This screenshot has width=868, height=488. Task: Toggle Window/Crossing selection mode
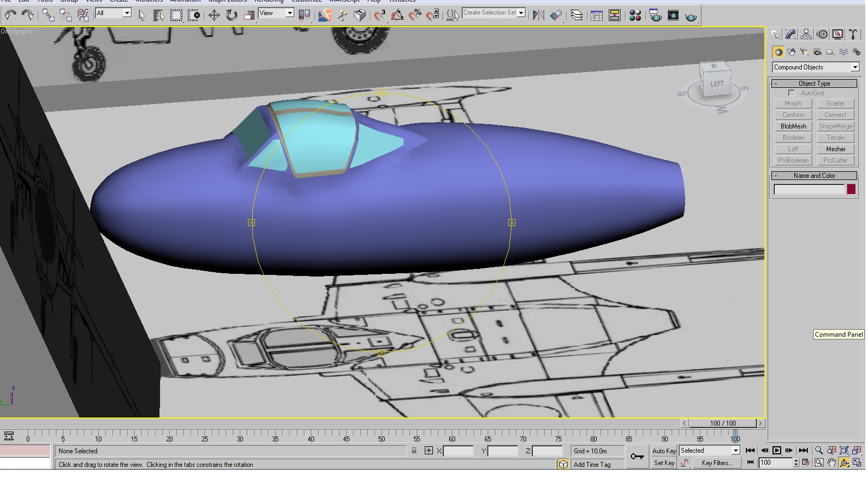pyautogui.click(x=194, y=15)
